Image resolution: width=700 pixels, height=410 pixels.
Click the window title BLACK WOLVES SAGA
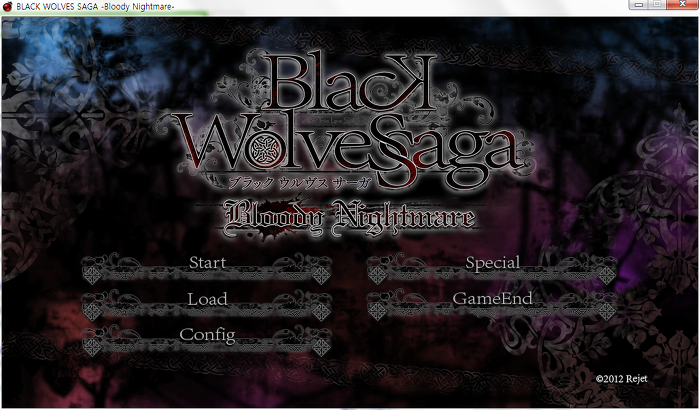coord(95,7)
